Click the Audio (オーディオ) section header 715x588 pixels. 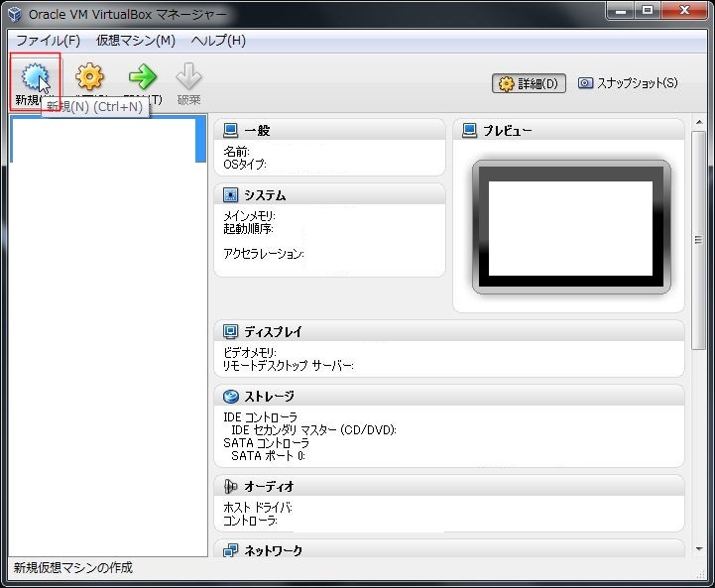[x=449, y=486]
